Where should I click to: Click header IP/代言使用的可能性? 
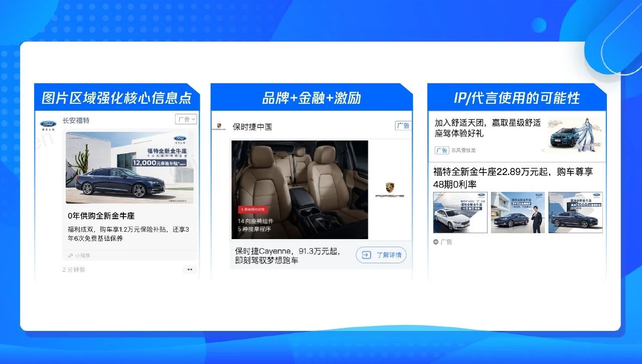point(517,97)
